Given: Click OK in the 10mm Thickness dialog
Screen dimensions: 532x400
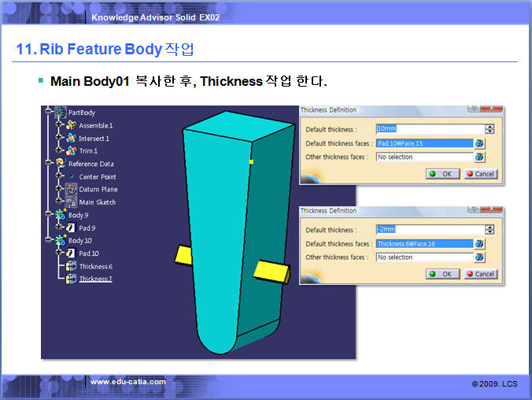Looking at the screenshot, I should pyautogui.click(x=443, y=174).
